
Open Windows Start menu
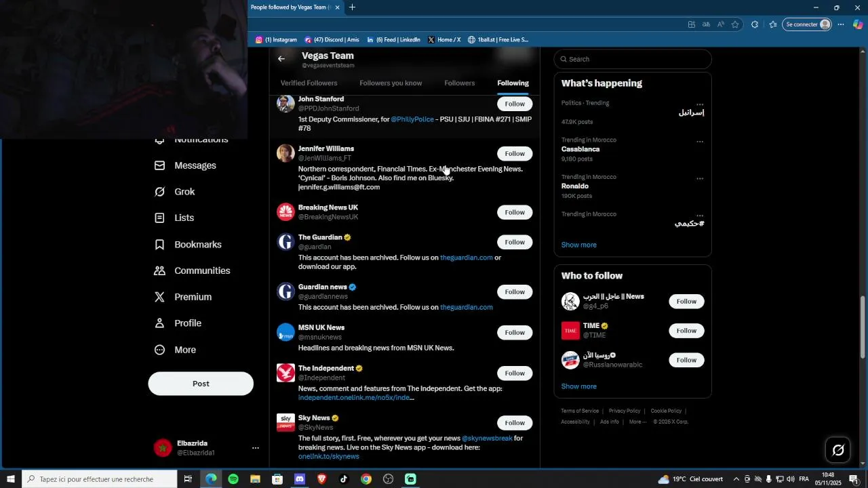tap(11, 479)
